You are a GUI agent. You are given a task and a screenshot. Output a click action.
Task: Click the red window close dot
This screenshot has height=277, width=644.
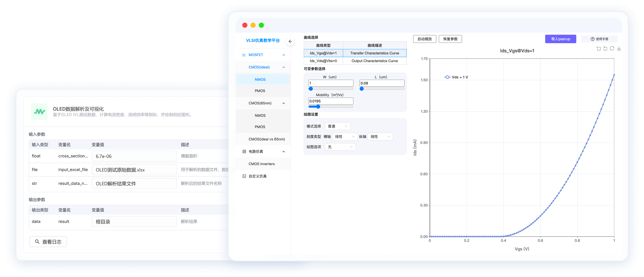coord(245,25)
